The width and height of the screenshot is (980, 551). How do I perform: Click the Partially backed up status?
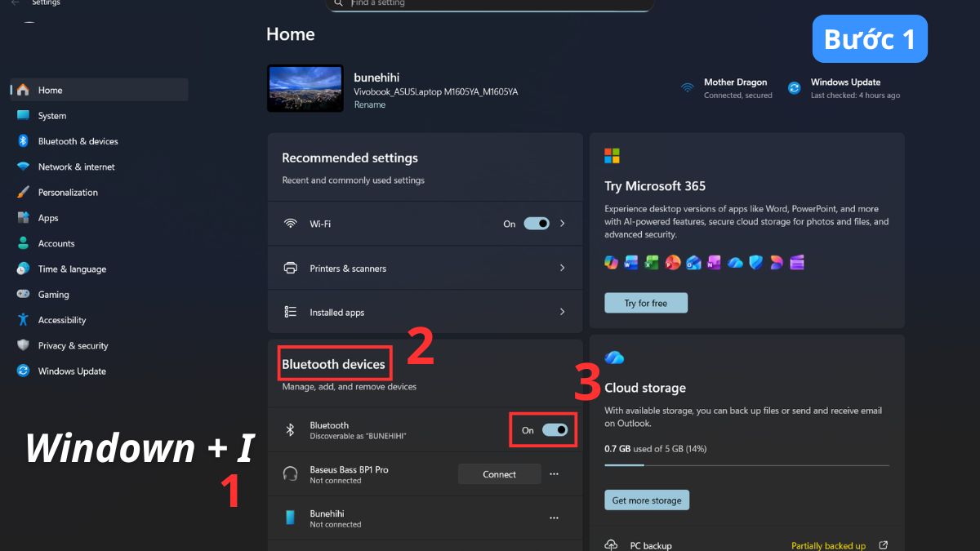coord(828,545)
